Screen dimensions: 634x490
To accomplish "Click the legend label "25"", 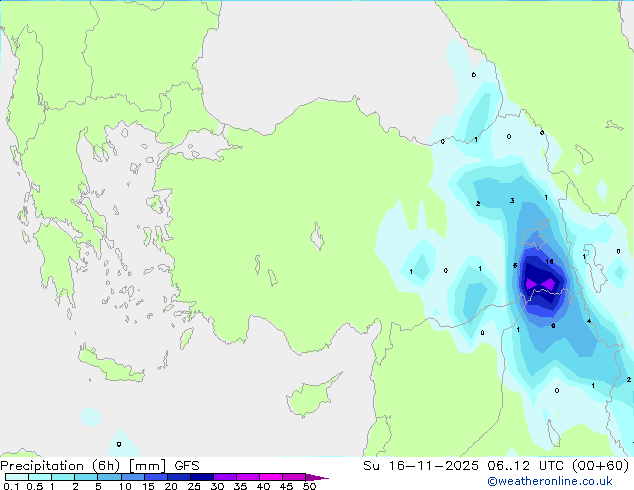I will point(194,486).
